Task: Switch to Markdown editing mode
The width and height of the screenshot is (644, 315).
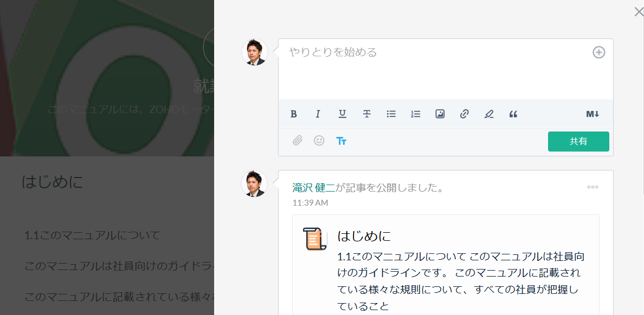Action: click(x=593, y=114)
